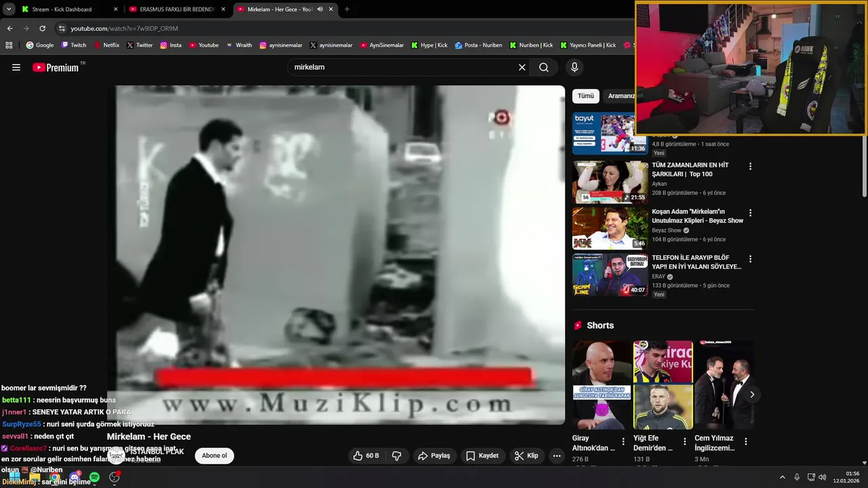This screenshot has height=488, width=868.
Task: Open the Giray Altınok'dan short
Action: [601, 385]
